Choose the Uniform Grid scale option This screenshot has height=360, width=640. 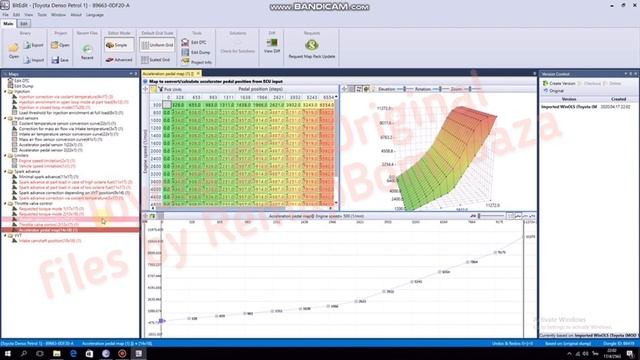[157, 45]
